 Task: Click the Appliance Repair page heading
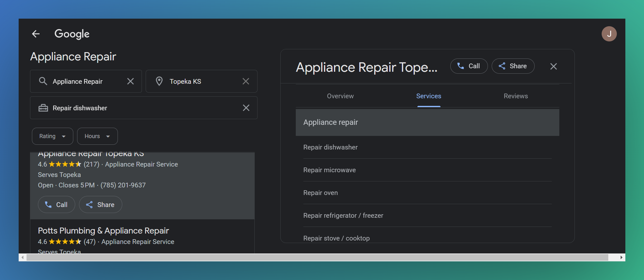coord(73,57)
